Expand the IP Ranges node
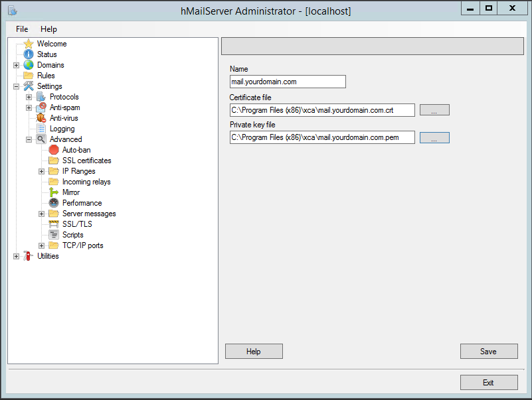The image size is (532, 400). tap(41, 171)
